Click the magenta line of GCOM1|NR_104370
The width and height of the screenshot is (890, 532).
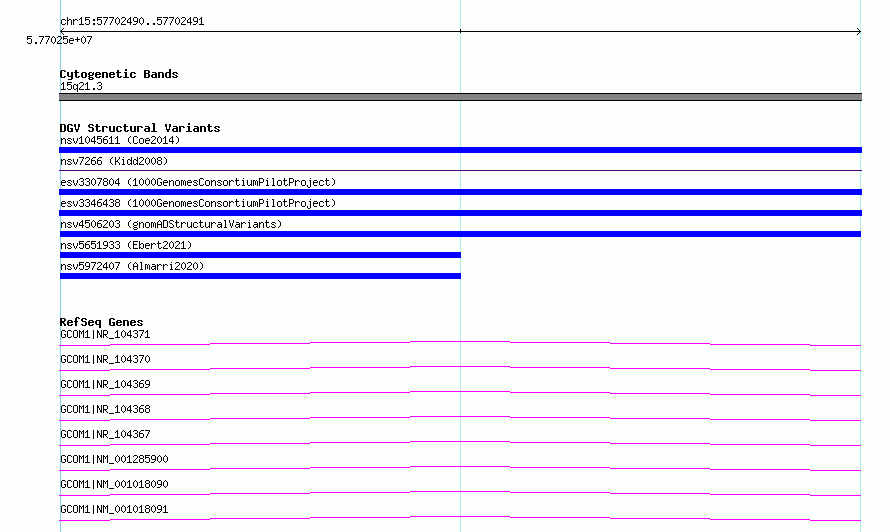460,368
